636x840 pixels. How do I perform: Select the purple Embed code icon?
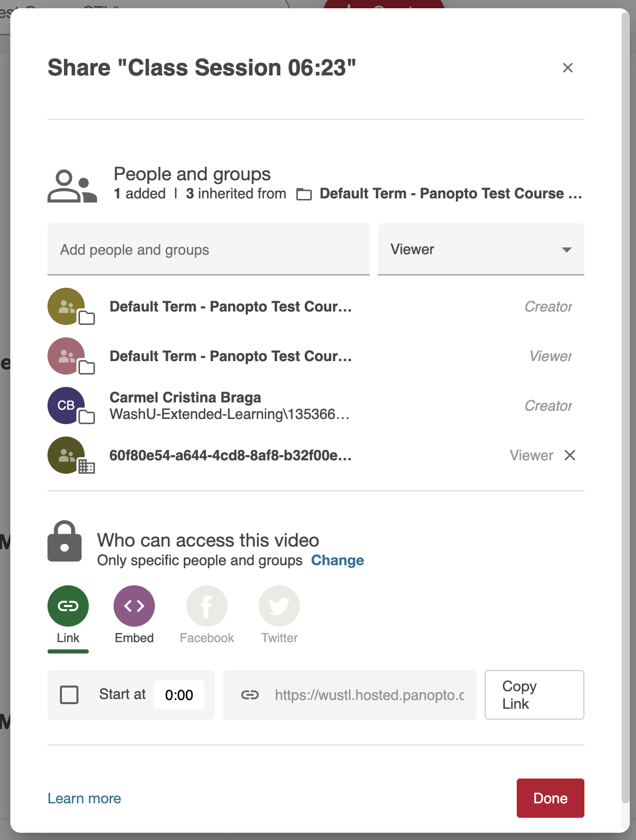[x=134, y=606]
